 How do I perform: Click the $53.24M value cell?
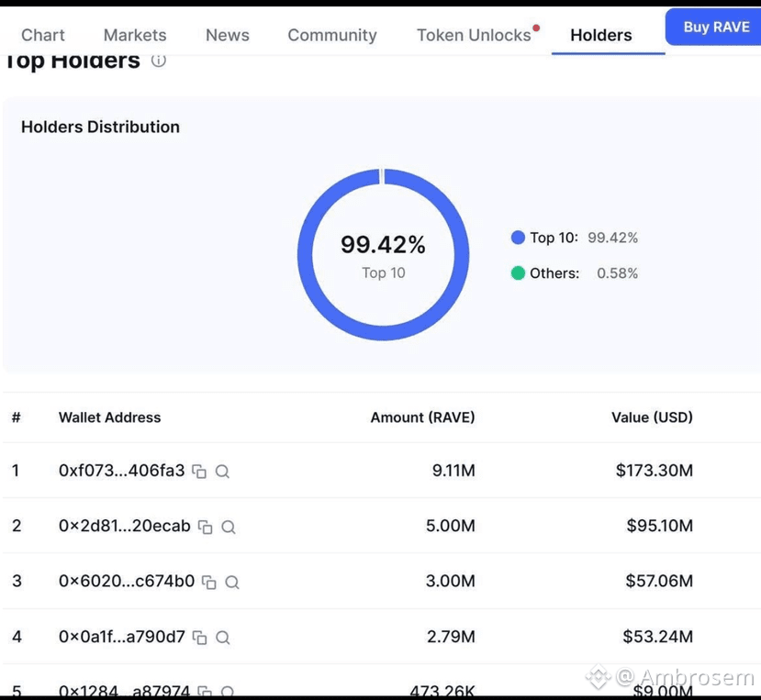coord(658,636)
